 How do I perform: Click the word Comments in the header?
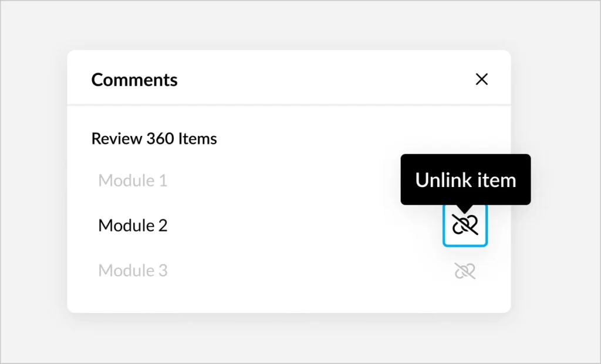tap(134, 80)
